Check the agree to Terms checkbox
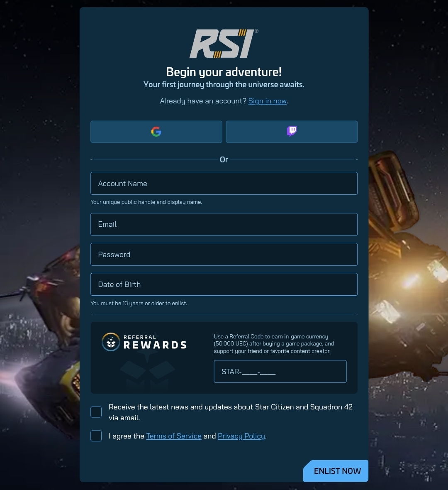 coord(96,436)
